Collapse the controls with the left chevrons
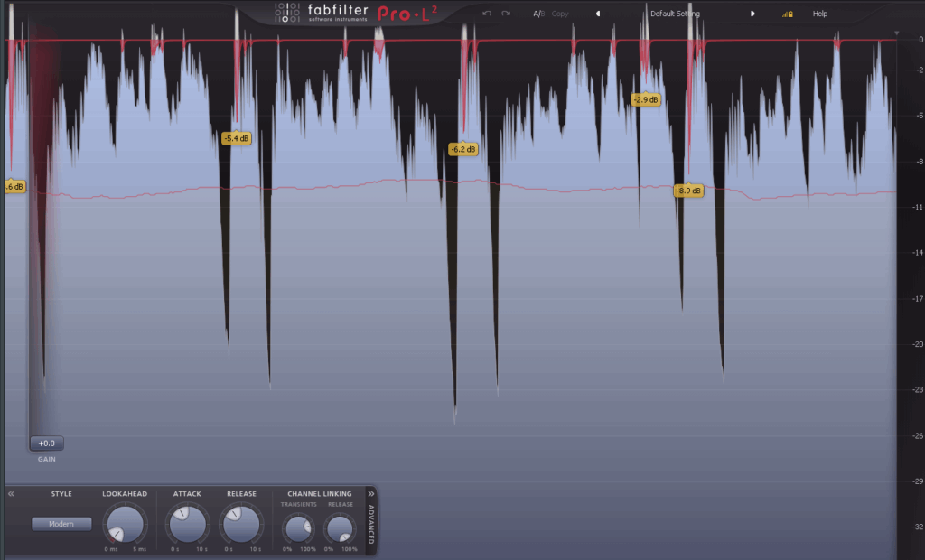Screen dimensions: 925x560 click(11, 494)
